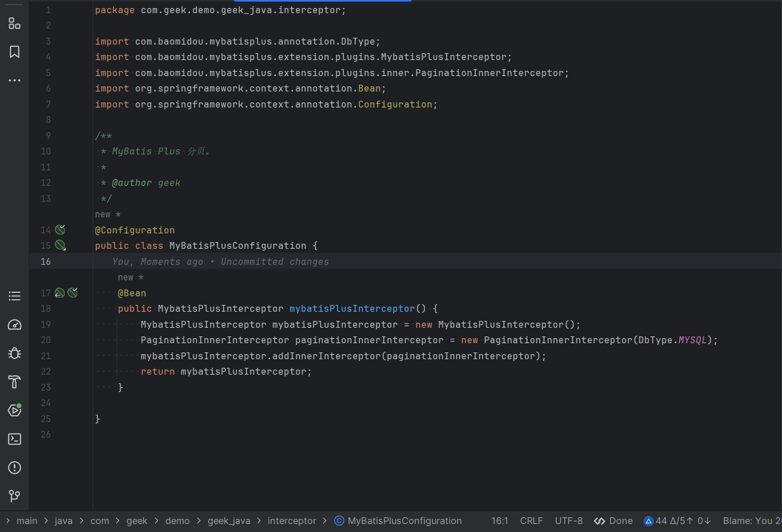Open the TODO tool window
782x532 pixels.
tap(14, 296)
